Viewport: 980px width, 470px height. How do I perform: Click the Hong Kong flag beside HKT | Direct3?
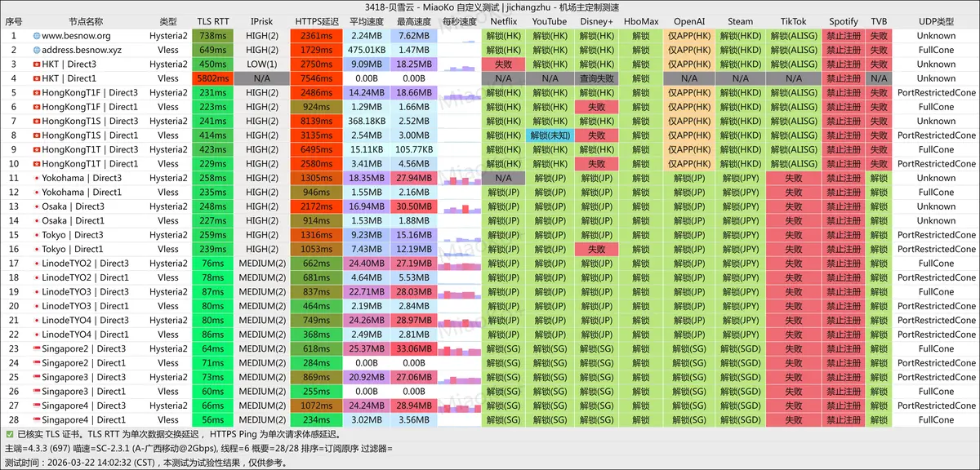(37, 64)
